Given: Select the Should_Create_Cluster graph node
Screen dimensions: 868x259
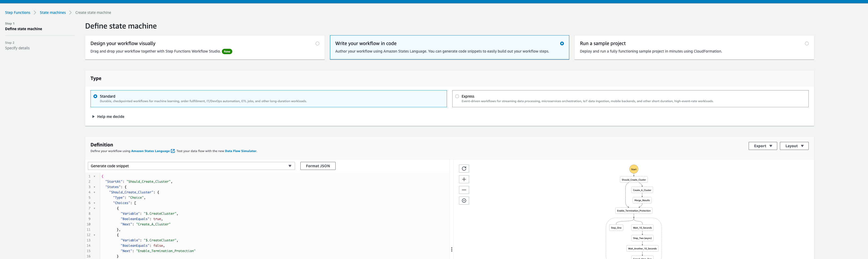Looking at the screenshot, I should (x=634, y=180).
